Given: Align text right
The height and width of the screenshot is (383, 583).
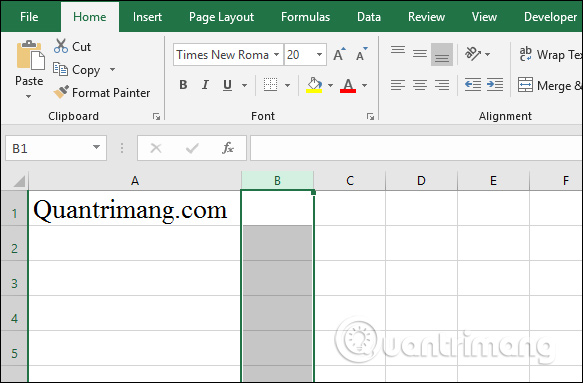Looking at the screenshot, I should pyautogui.click(x=442, y=85).
